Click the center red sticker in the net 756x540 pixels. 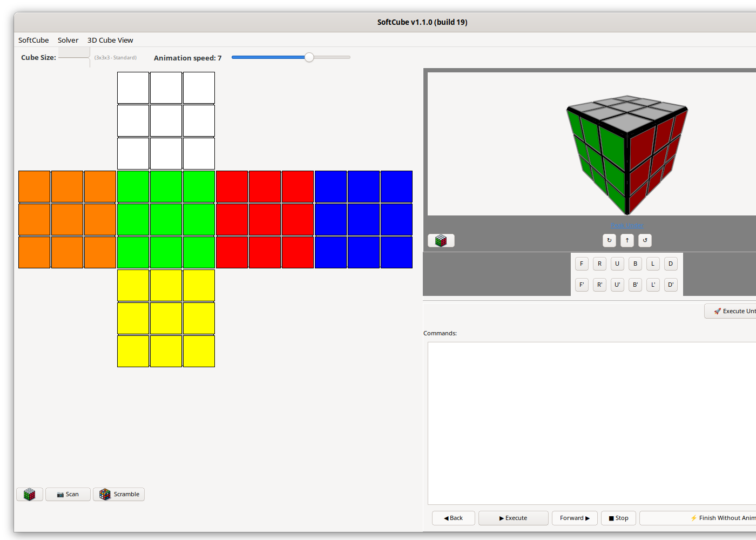point(265,219)
